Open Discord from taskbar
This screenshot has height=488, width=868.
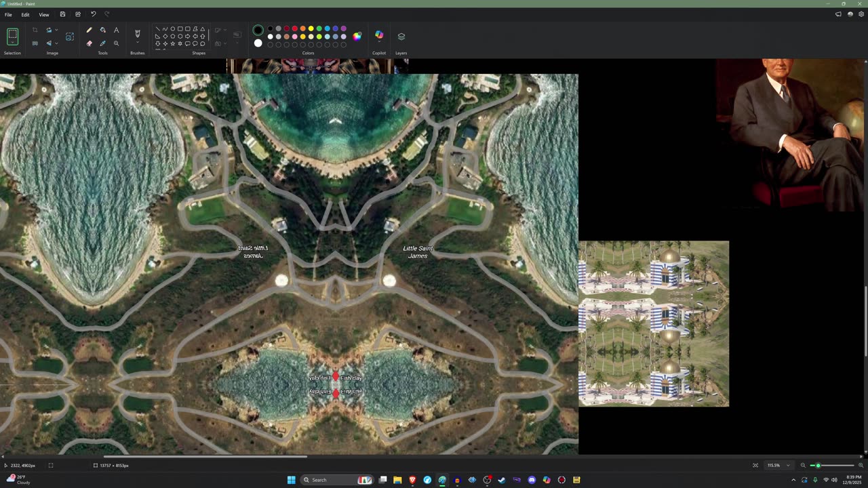pos(532,480)
